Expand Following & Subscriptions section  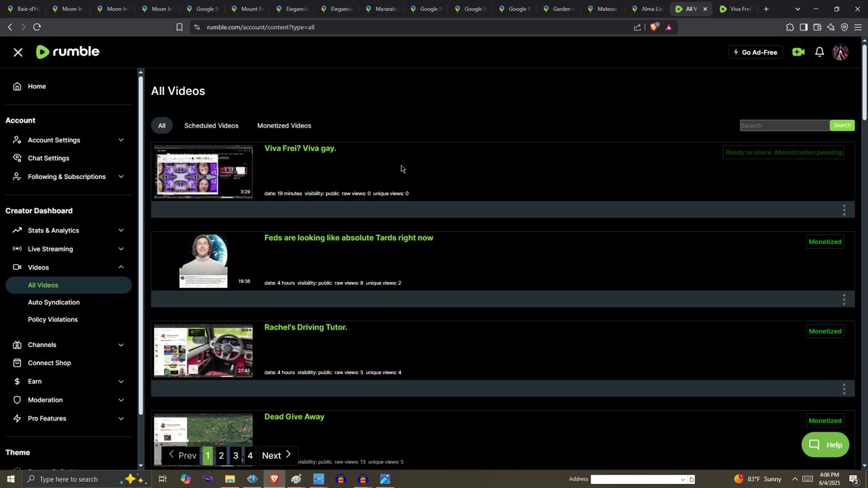tap(121, 176)
